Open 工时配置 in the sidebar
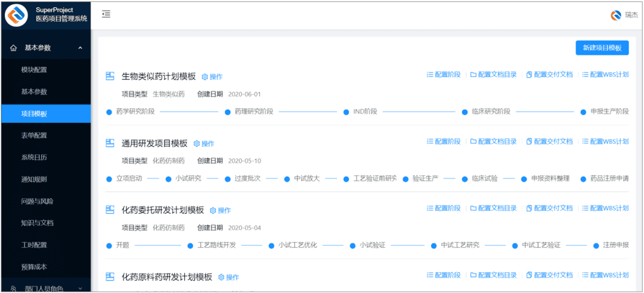644x293 pixels. 34,245
